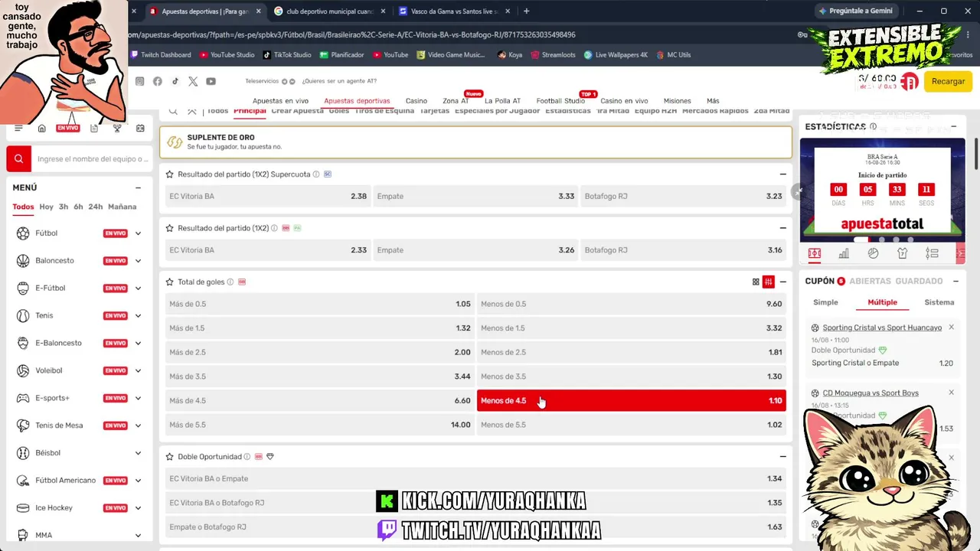Viewport: 980px width, 551px height.
Task: Filter menu by 24h
Action: point(96,207)
